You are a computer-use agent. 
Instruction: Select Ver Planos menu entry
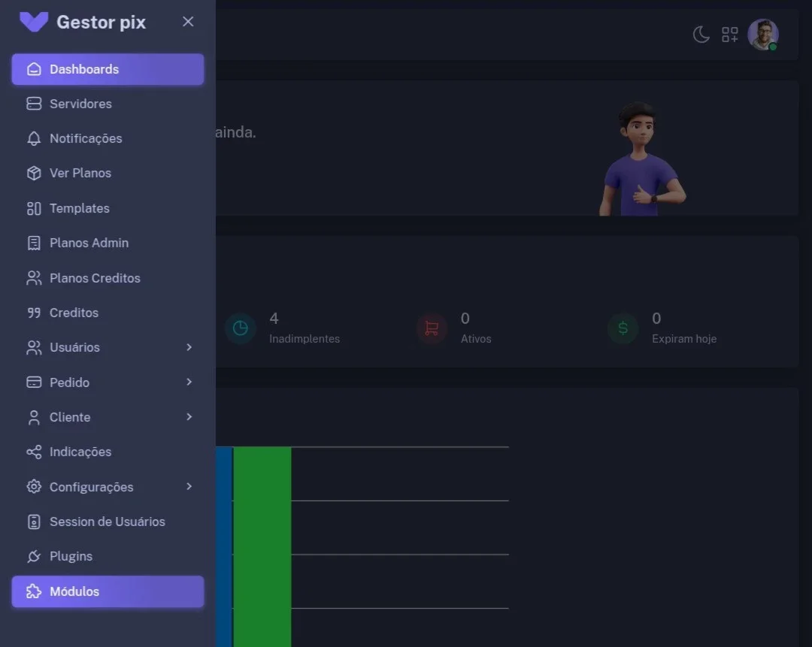(108, 174)
